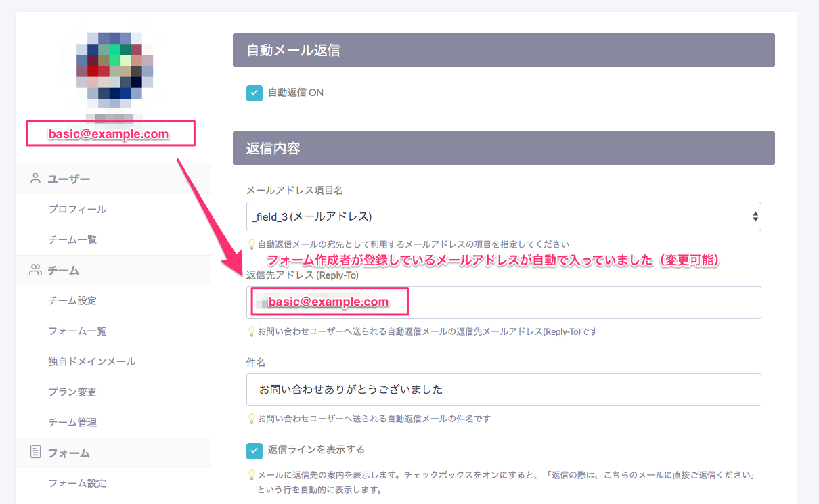The width and height of the screenshot is (819, 504).
Task: Click the lightbulb hint icon under メールアドレス項目名
Action: [252, 244]
